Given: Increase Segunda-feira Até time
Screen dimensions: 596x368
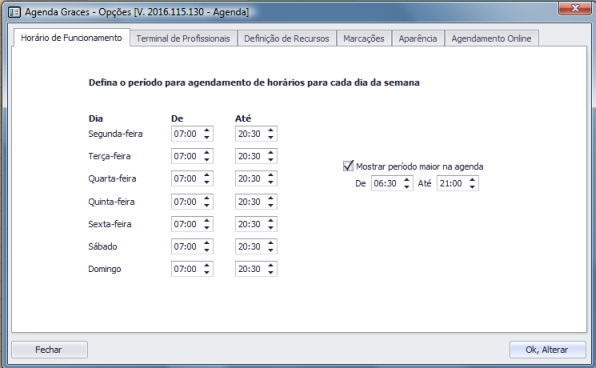Looking at the screenshot, I should coord(271,130).
